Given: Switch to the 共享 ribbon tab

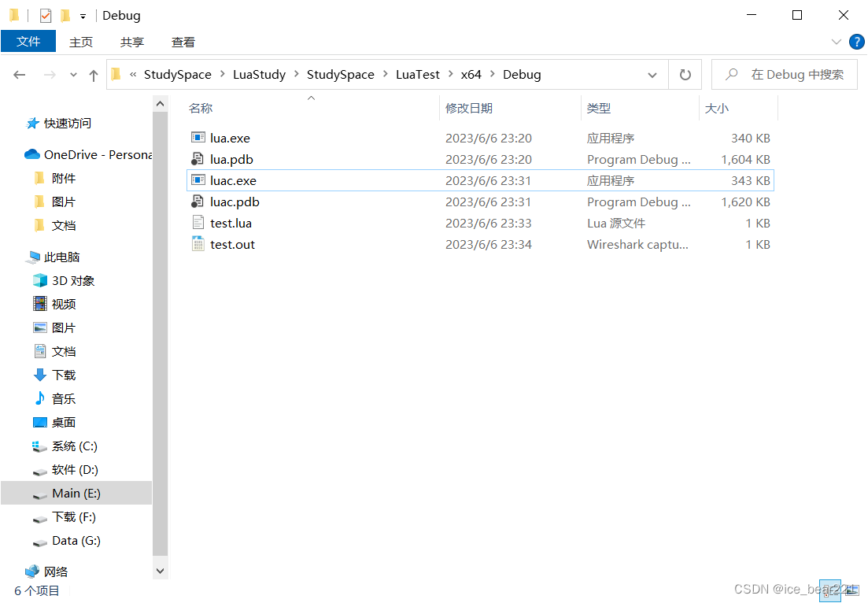Looking at the screenshot, I should pos(131,42).
